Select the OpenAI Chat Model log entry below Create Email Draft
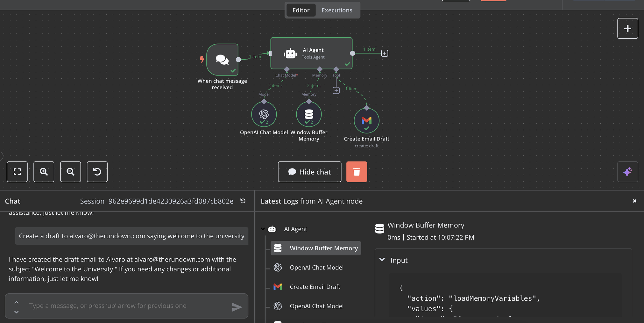Screen dimensions: 644x323 [309, 306]
